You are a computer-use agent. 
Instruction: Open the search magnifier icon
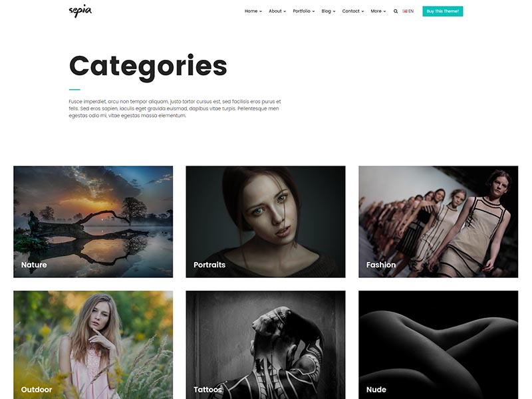tap(396, 11)
